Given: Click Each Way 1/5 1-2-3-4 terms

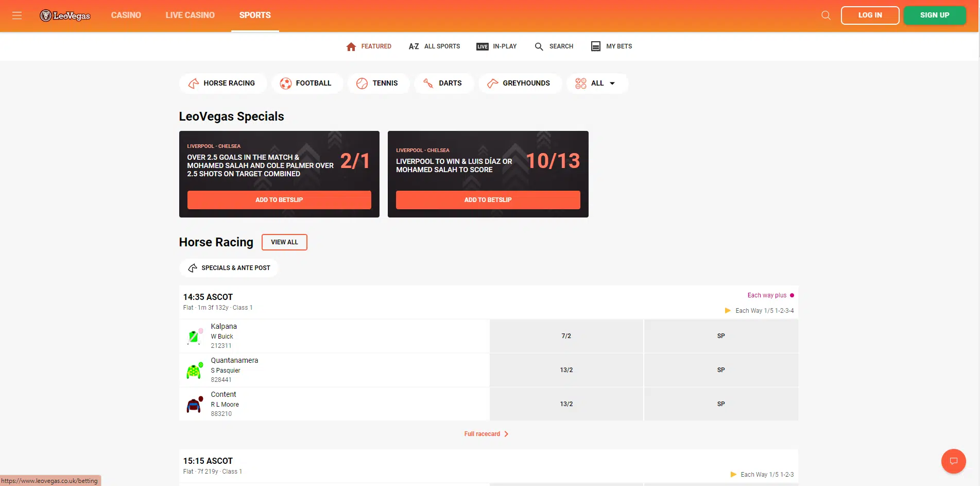Looking at the screenshot, I should [x=765, y=311].
